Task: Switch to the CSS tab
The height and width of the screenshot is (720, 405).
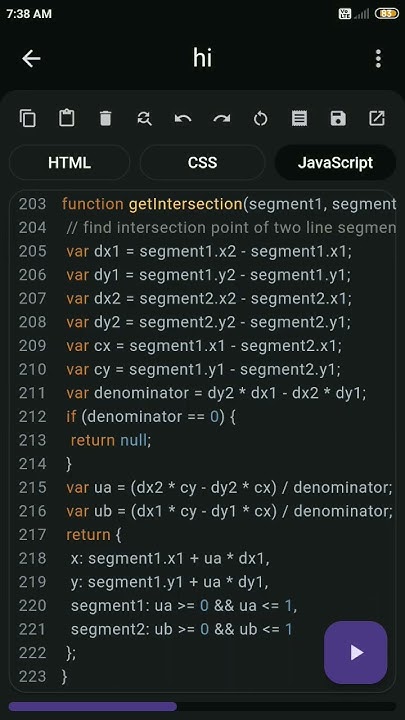Action: click(x=202, y=163)
